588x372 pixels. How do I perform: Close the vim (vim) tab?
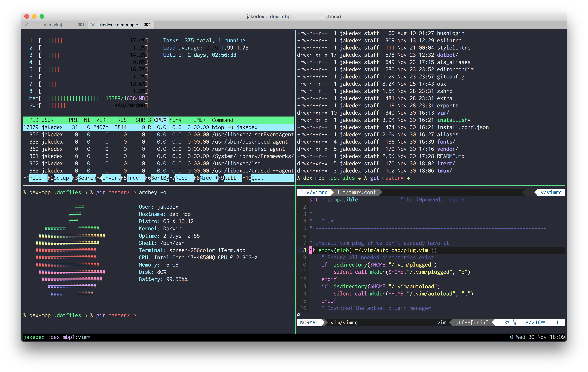coord(26,25)
